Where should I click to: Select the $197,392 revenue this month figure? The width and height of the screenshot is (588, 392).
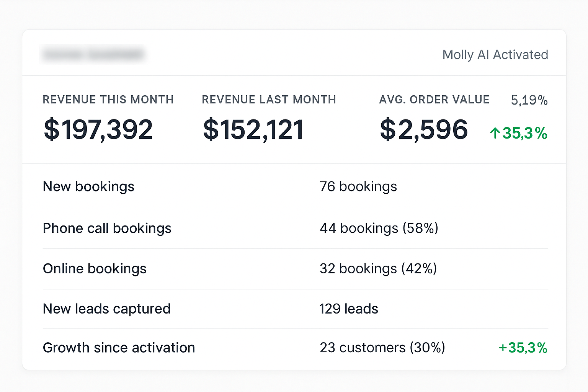(98, 130)
